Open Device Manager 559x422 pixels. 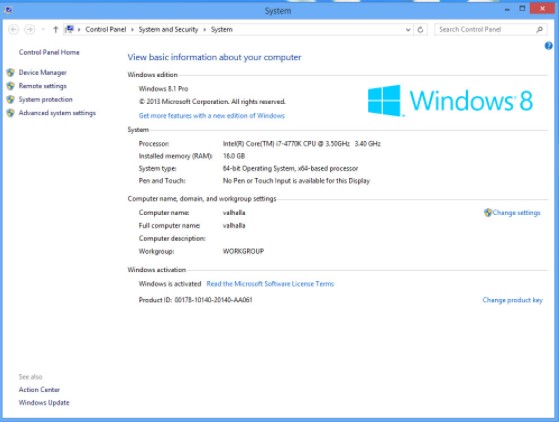tap(43, 72)
